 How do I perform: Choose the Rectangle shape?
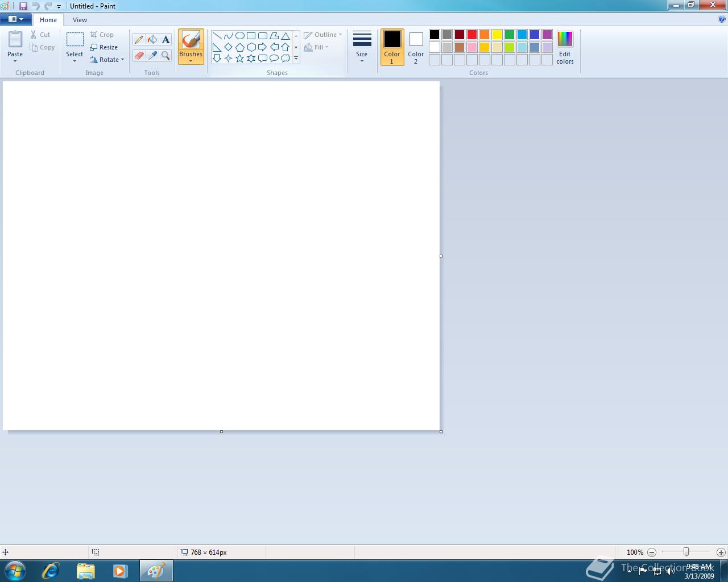pos(251,36)
